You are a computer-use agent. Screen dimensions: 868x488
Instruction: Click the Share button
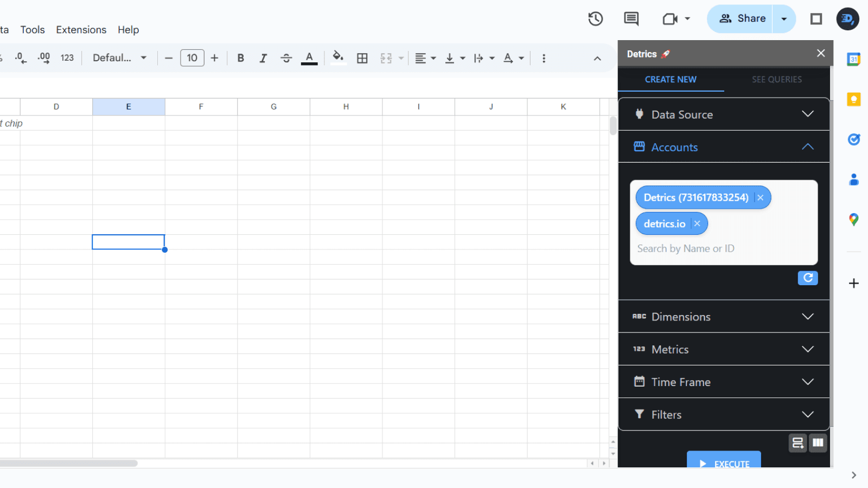click(x=742, y=18)
